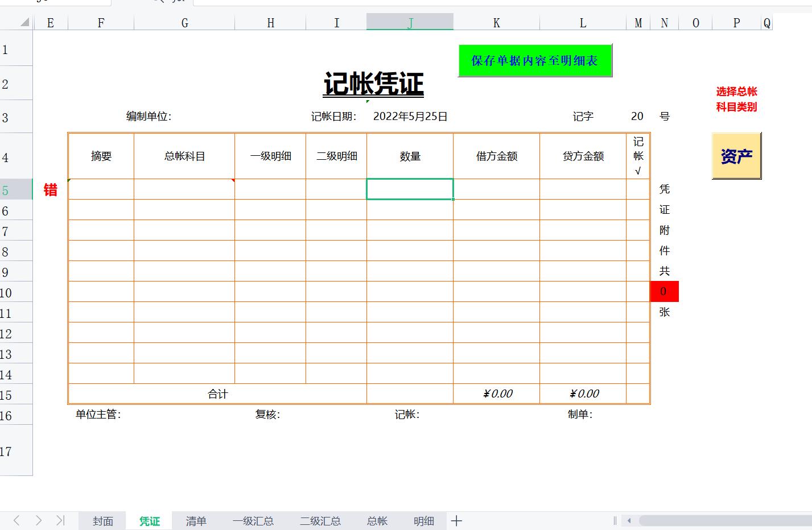Click the next sheet navigation arrow
This screenshot has width=812, height=530.
point(38,520)
